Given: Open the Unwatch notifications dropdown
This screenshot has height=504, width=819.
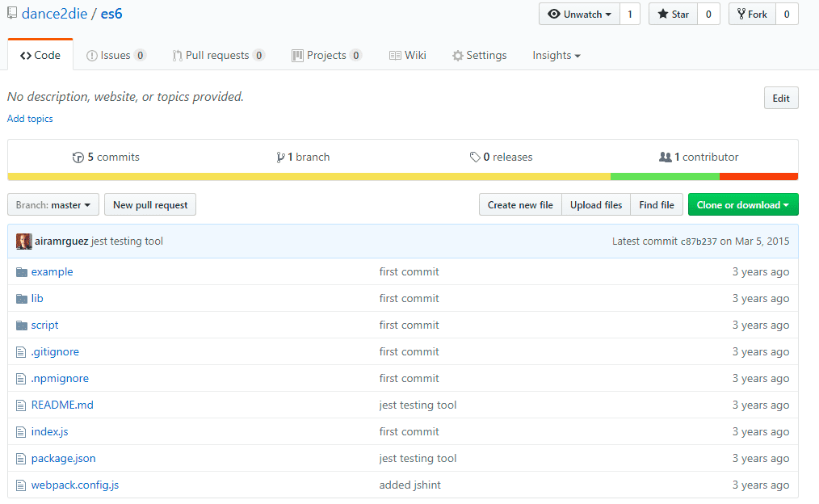Looking at the screenshot, I should 579,15.
